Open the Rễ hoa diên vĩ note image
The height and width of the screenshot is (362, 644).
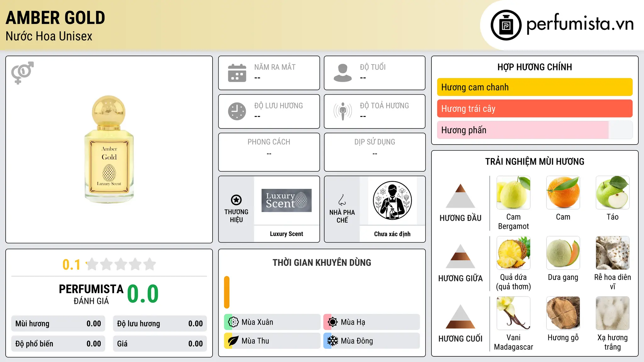pyautogui.click(x=613, y=253)
